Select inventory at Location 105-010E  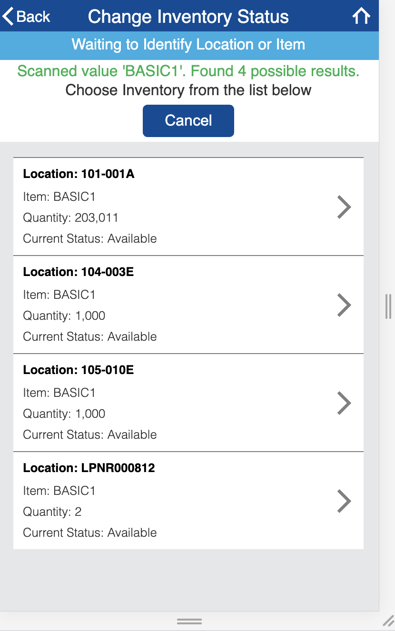pyautogui.click(x=188, y=402)
